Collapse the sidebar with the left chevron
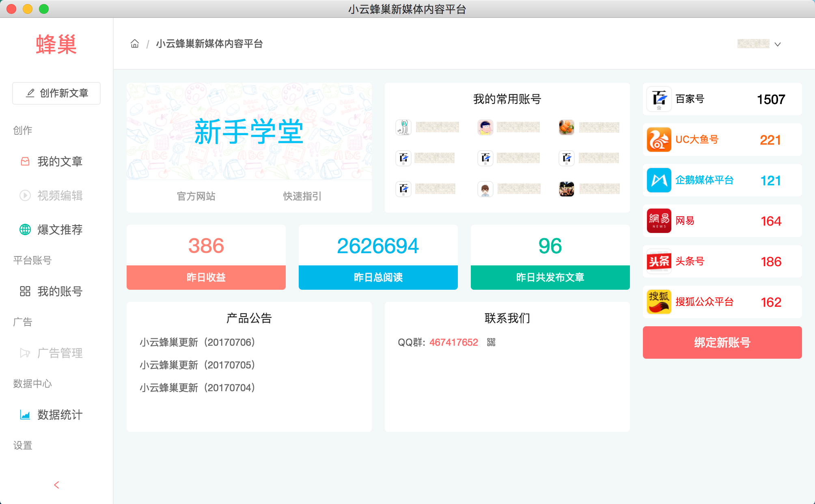815x504 pixels. (x=56, y=485)
